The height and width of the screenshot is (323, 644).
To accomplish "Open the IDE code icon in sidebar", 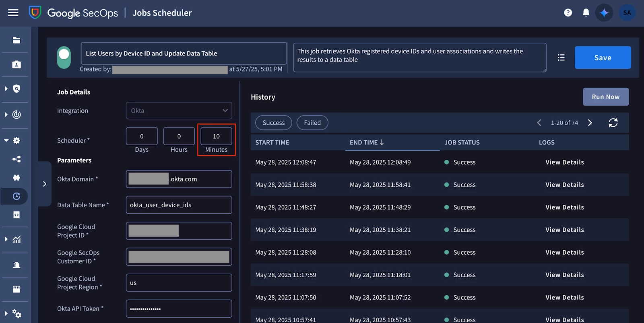I will point(17,215).
